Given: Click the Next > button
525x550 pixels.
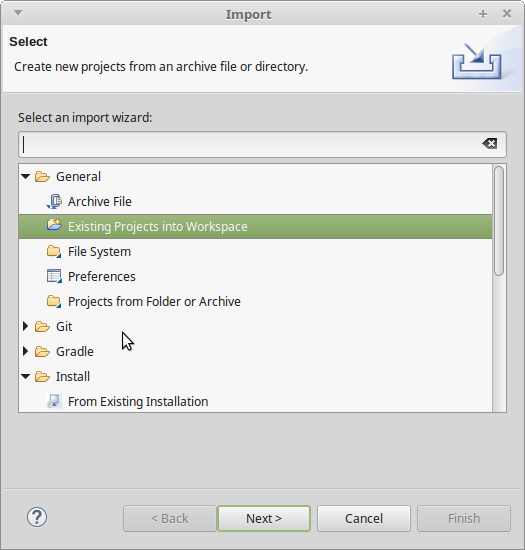Looking at the screenshot, I should point(264,518).
